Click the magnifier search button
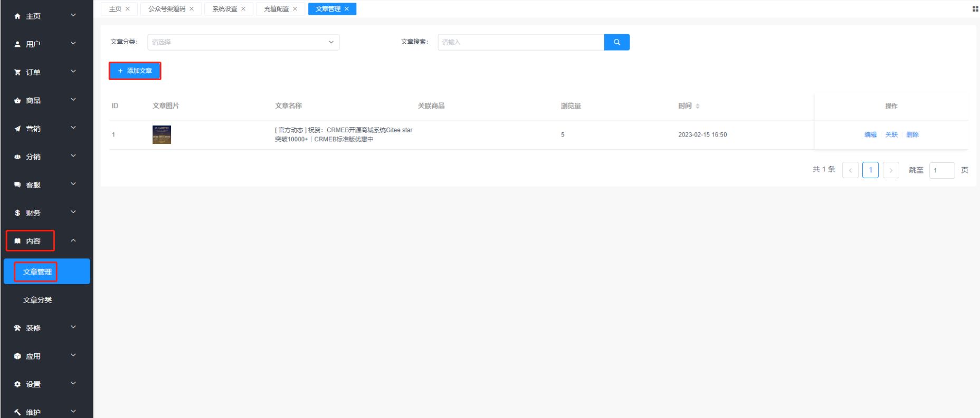Image resolution: width=980 pixels, height=418 pixels. [x=616, y=42]
